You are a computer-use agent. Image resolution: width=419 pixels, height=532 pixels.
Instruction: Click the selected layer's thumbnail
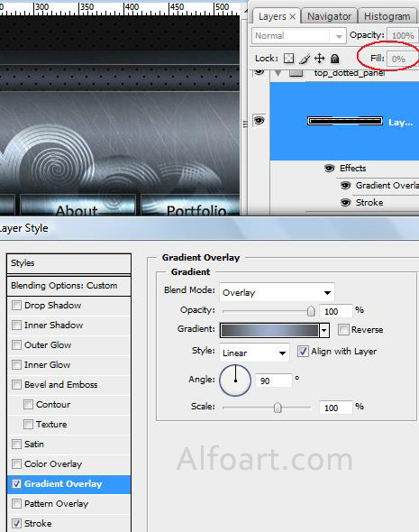[345, 121]
